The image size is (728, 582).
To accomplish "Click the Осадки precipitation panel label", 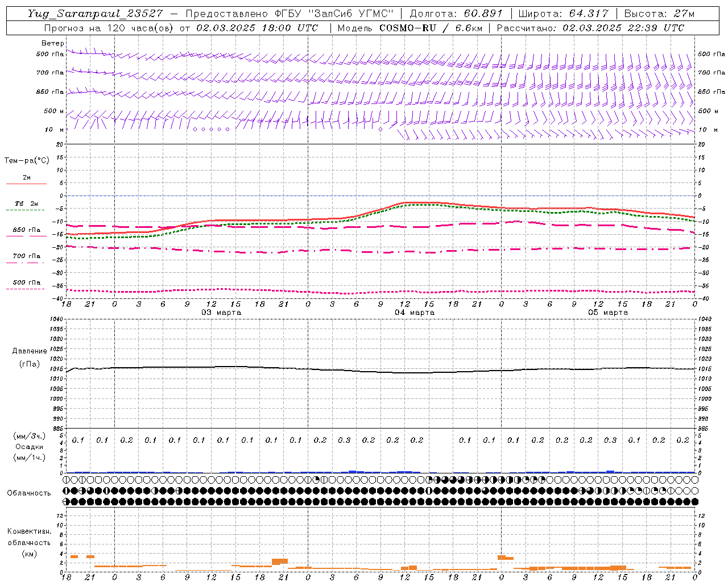I will 30,447.
